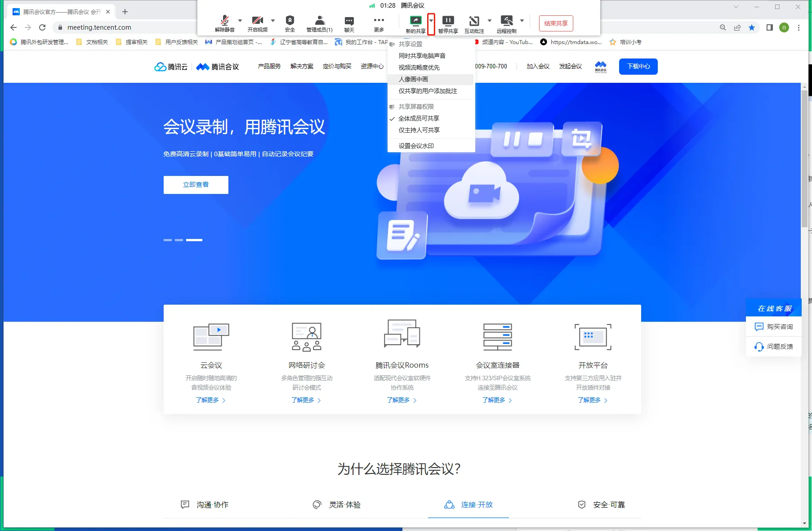Expand the video options arrow
Image resolution: width=812 pixels, height=531 pixels.
click(x=273, y=20)
